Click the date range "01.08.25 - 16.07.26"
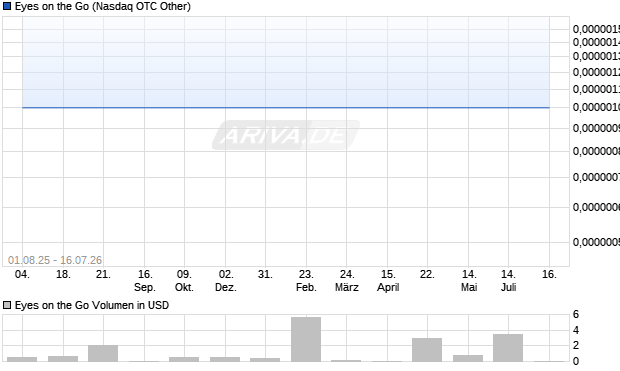 pyautogui.click(x=55, y=260)
